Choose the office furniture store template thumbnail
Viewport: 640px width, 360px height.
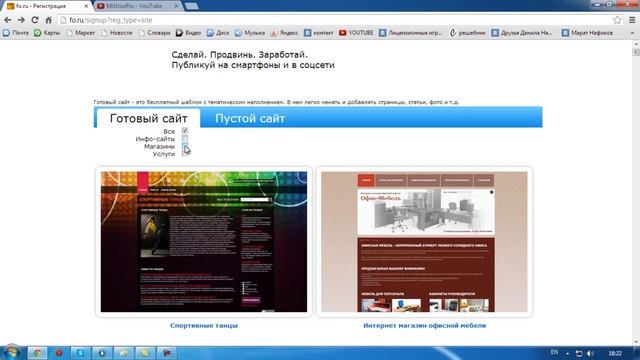[424, 242]
